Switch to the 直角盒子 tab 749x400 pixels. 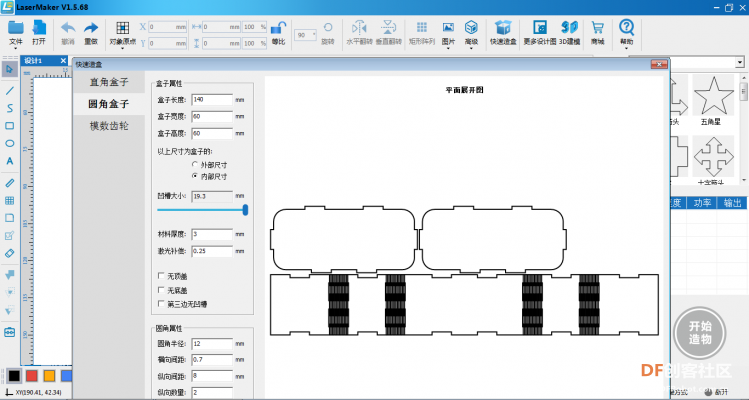109,82
